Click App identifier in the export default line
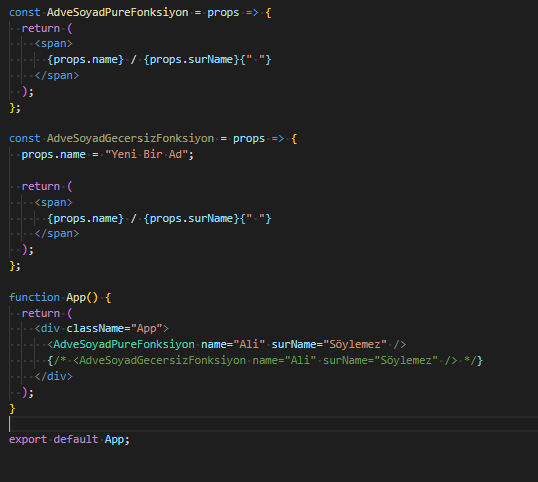 tap(114, 439)
